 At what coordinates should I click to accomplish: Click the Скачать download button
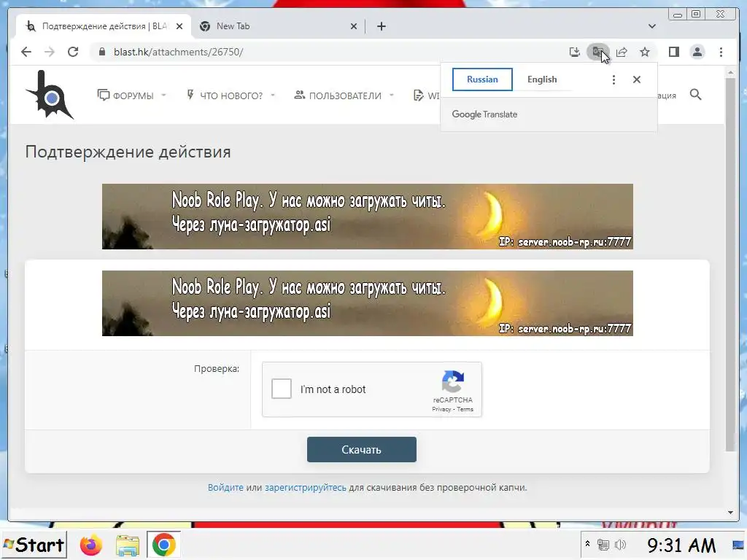tap(362, 449)
